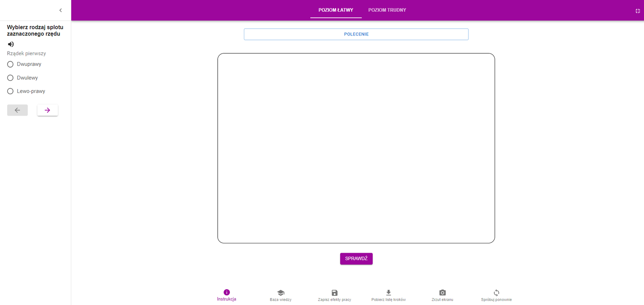Image resolution: width=644 pixels, height=305 pixels.
Task: Go to next row with right arrow
Action: (47, 110)
